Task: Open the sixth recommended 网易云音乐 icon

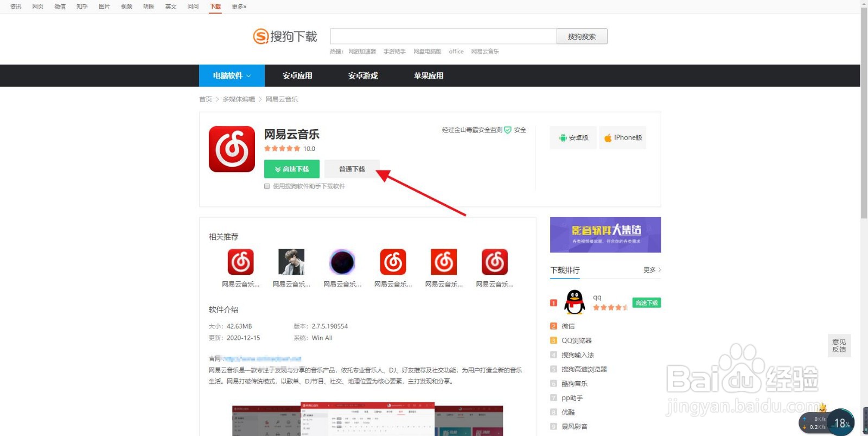Action: pyautogui.click(x=495, y=262)
